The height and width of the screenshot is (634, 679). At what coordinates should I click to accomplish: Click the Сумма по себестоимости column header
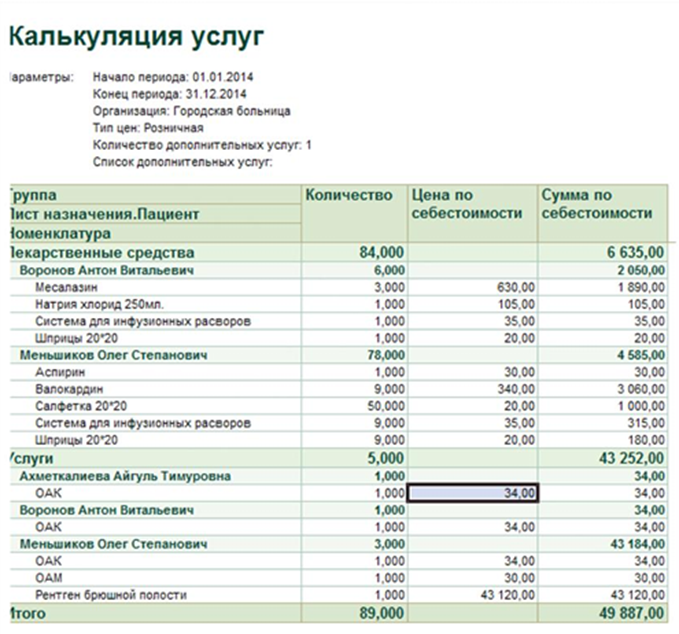(x=603, y=213)
